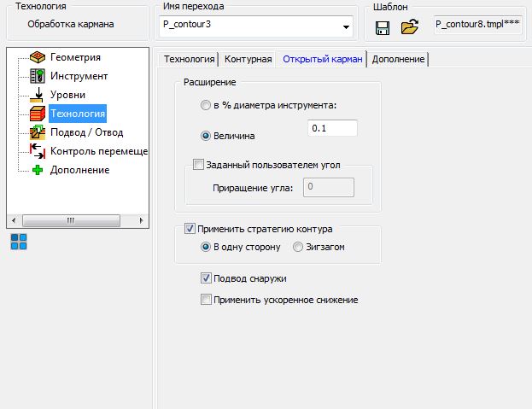532x409 pixels.
Task: Click the Геометрия tree icon
Action: 38,57
